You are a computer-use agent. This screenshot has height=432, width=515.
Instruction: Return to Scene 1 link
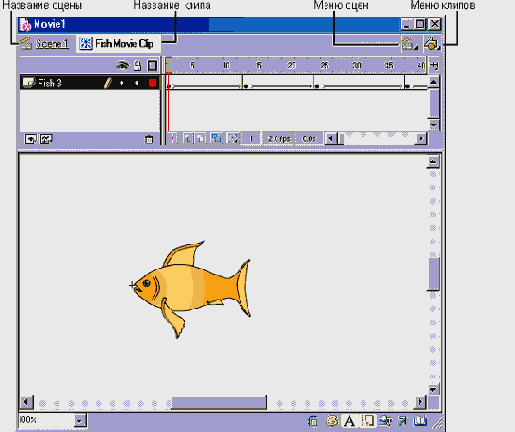click(x=52, y=44)
